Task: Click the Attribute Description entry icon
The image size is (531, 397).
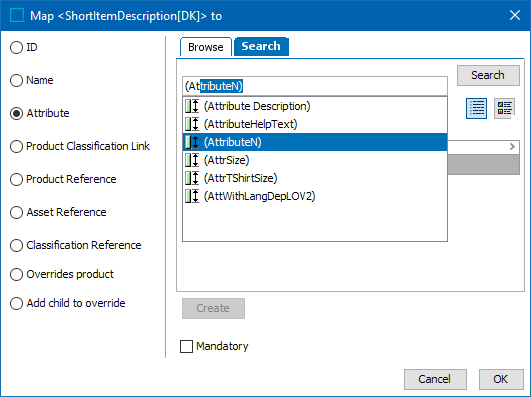Action: [x=192, y=106]
